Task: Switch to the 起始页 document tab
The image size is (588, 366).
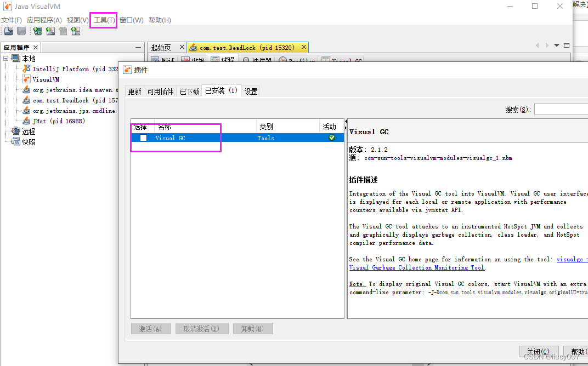Action: (161, 48)
